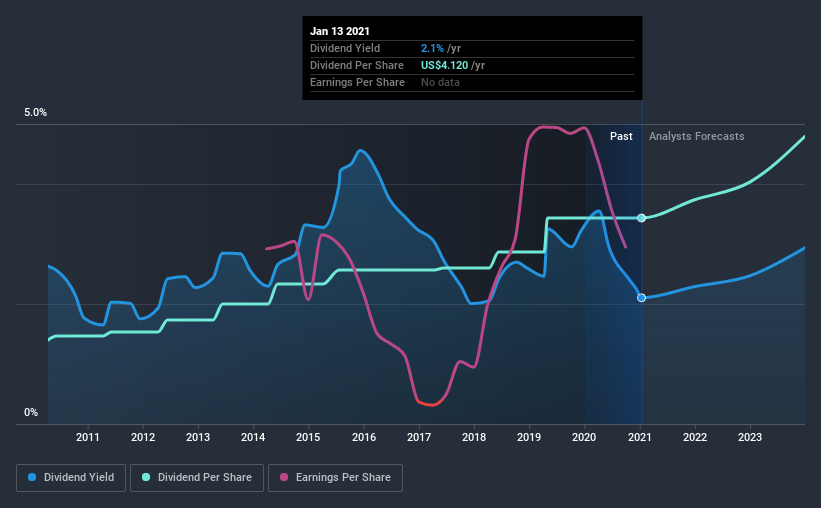This screenshot has height=508, width=821.
Task: Click the 2022 x-axis label
Action: click(695, 437)
